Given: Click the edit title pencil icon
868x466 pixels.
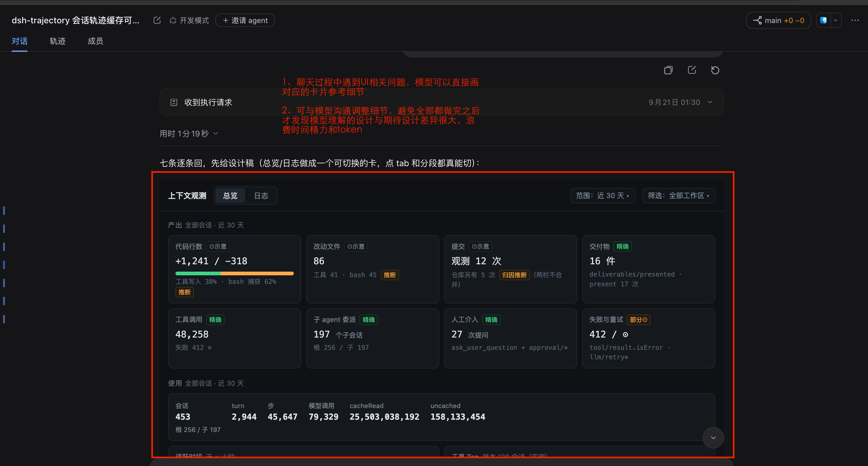Looking at the screenshot, I should tap(157, 20).
